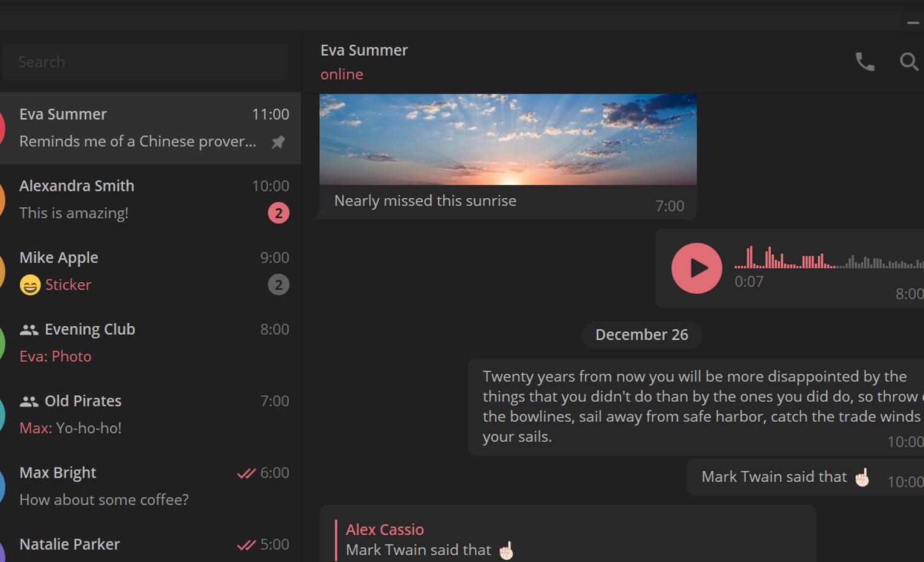Click Eva Summer name in chat header

[x=364, y=50]
